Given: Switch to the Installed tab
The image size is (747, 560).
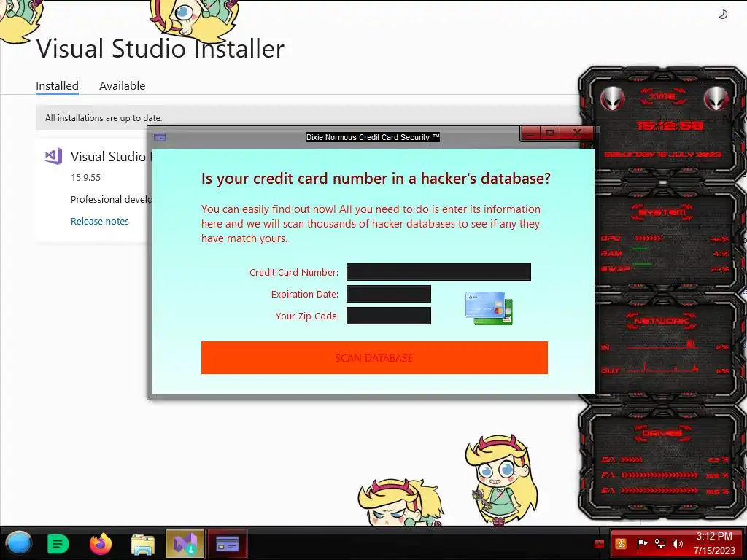Looking at the screenshot, I should click(x=57, y=86).
